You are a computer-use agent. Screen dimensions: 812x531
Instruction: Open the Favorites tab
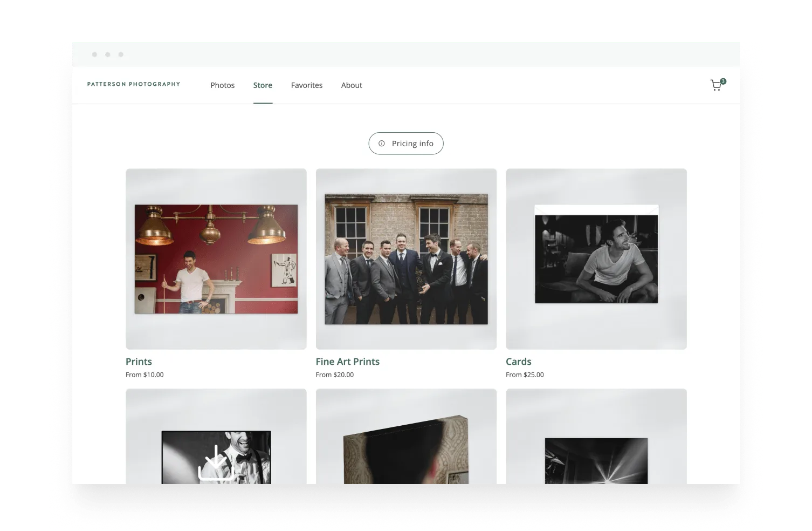point(306,85)
